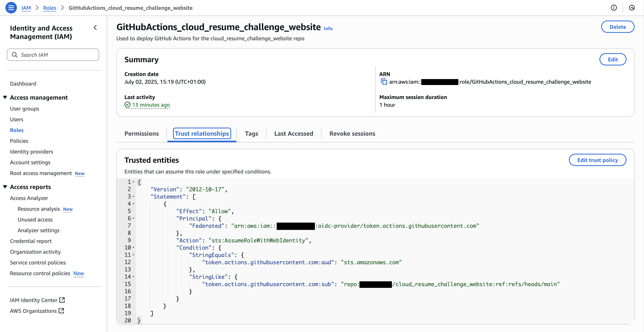Click the "Allow" effect value
Image resolution: width=644 pixels, height=332 pixels.
click(x=219, y=211)
